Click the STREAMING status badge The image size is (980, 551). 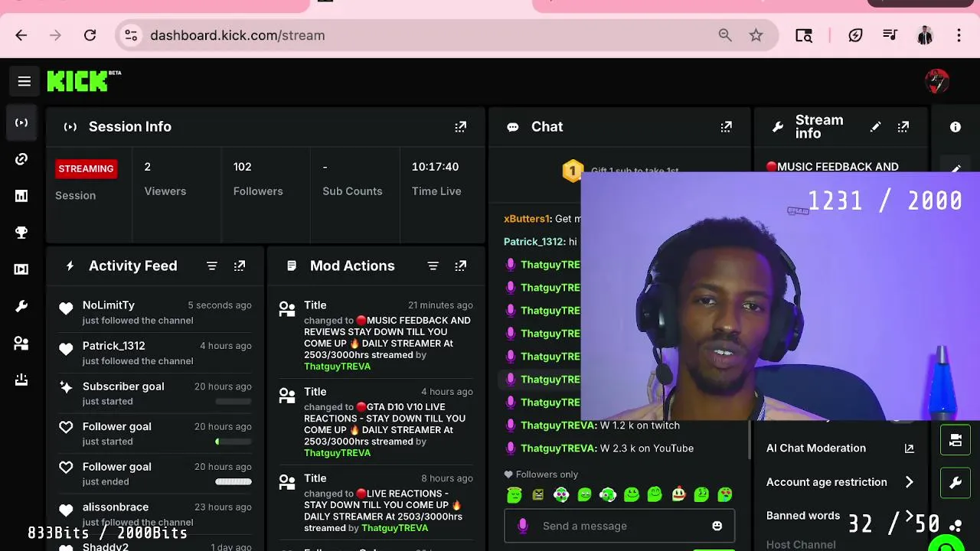(x=86, y=169)
